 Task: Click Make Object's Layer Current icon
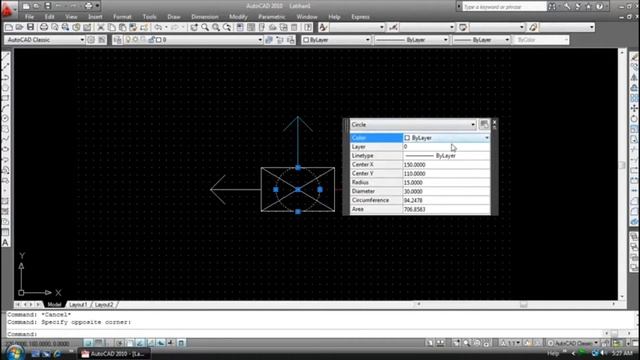269,40
